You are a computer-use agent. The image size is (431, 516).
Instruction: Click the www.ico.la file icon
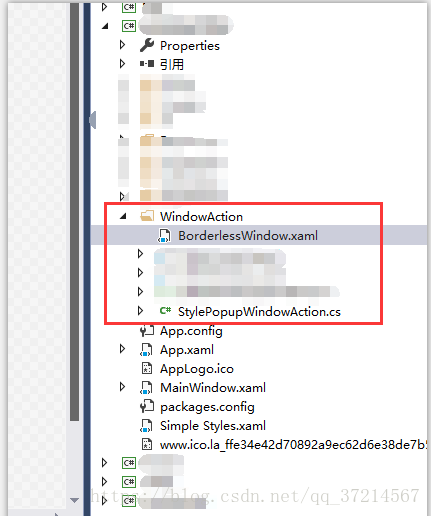(147, 445)
